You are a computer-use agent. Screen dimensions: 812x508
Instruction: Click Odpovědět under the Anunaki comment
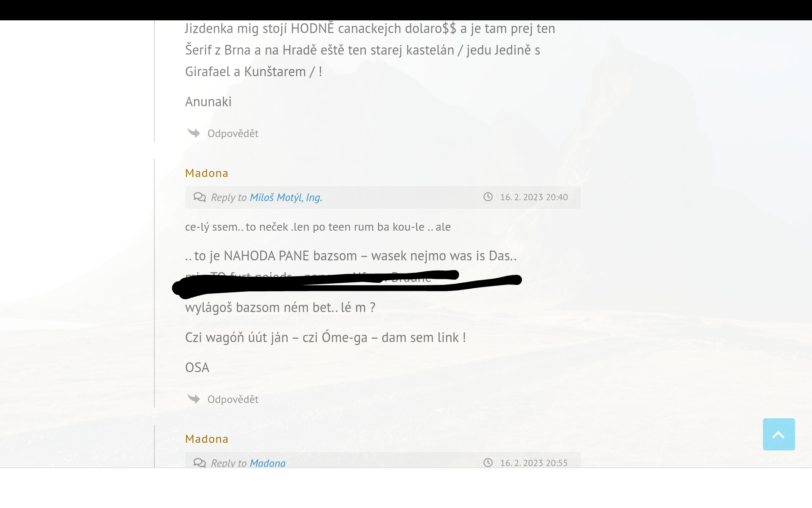[233, 133]
